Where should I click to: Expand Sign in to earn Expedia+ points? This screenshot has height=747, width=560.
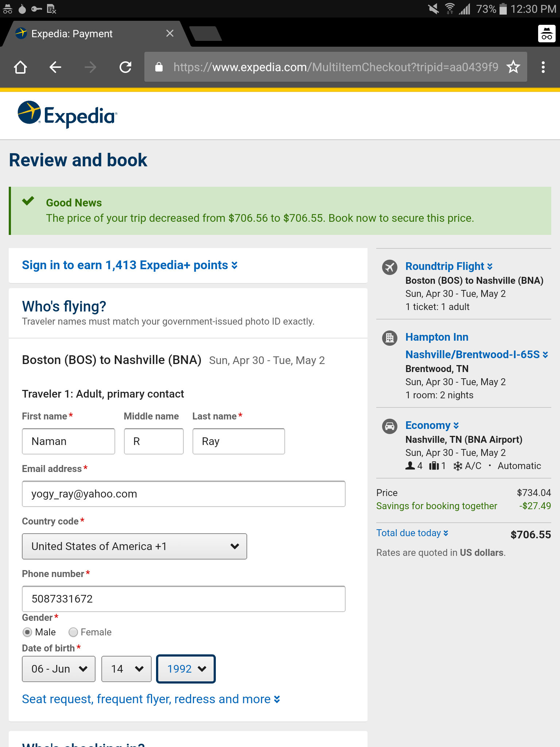130,265
